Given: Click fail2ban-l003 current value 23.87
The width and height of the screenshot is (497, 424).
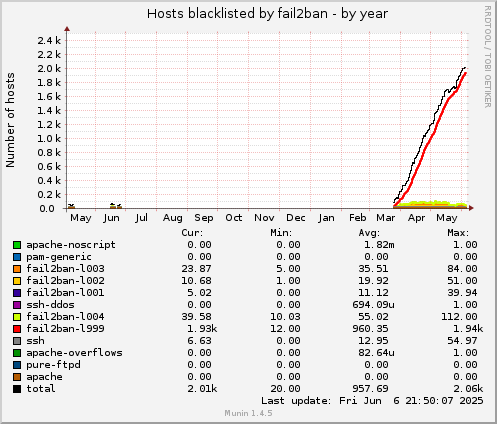Looking at the screenshot, I should click(x=196, y=269).
